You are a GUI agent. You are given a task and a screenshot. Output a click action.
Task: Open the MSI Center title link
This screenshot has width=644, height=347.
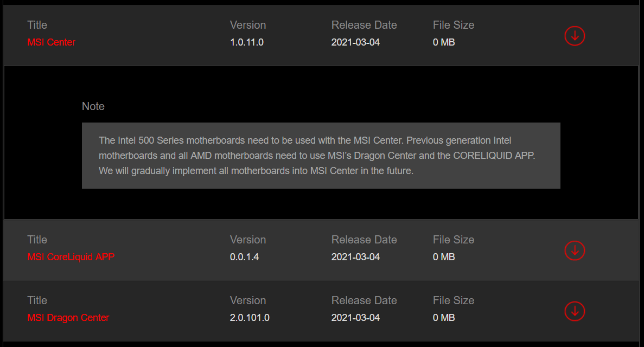pos(52,42)
